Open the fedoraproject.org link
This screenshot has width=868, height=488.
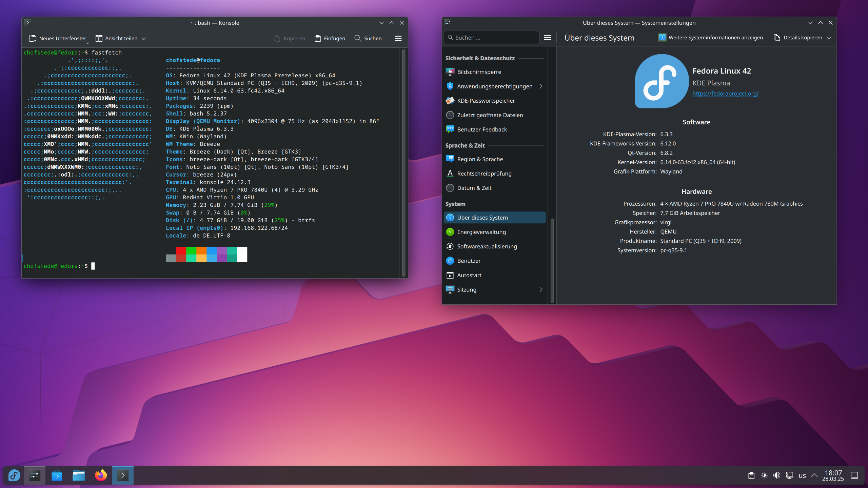point(725,94)
